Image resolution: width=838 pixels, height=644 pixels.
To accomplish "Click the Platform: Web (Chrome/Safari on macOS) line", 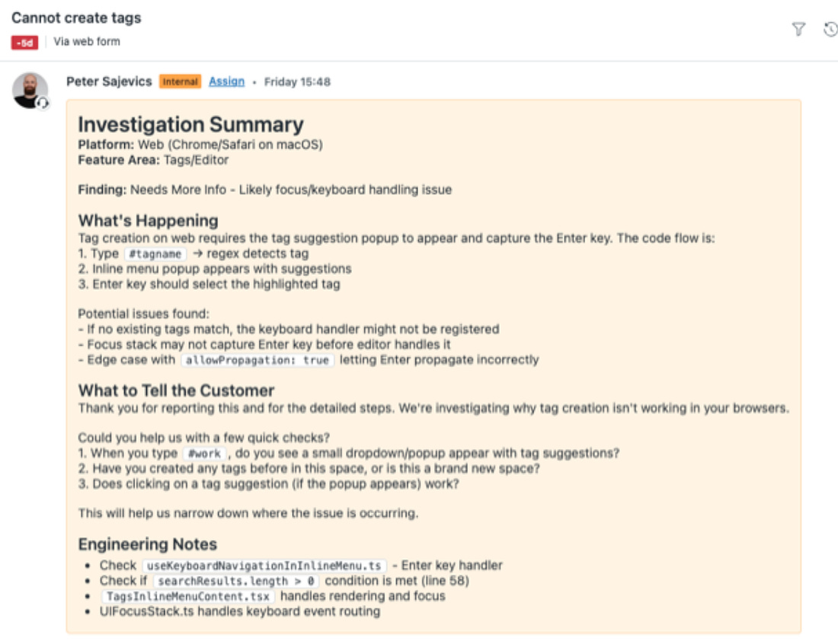I will pyautogui.click(x=200, y=145).
